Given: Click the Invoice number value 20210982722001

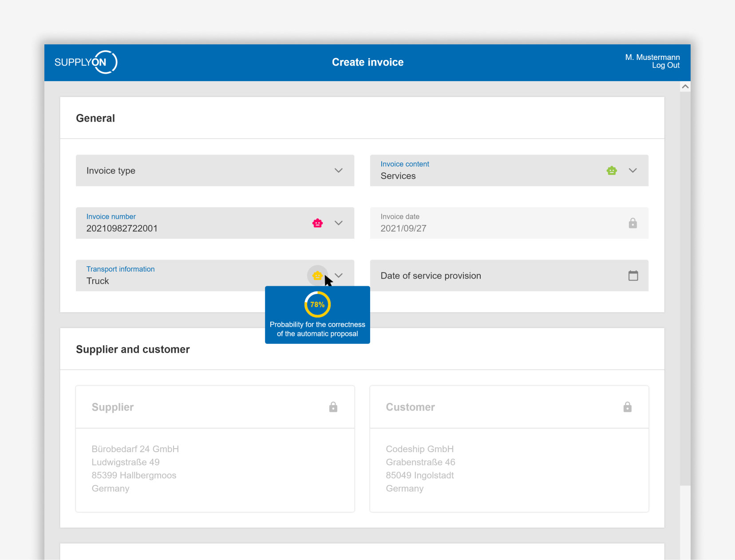Looking at the screenshot, I should pyautogui.click(x=122, y=229).
